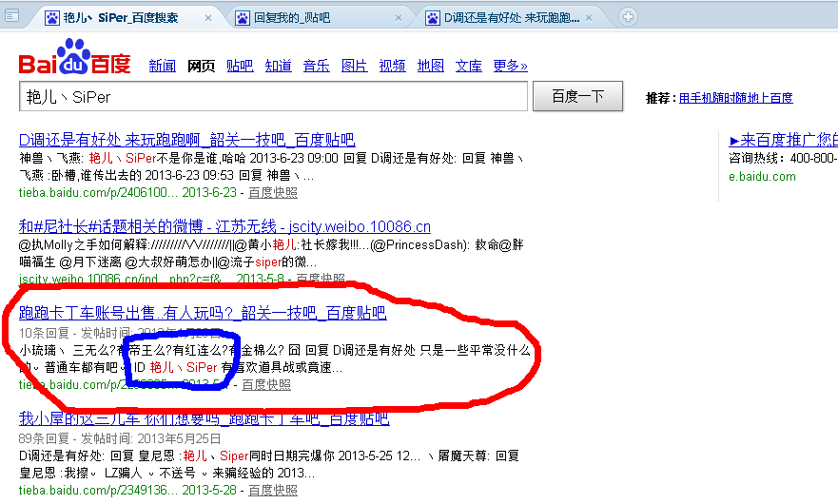Open the 图片 search category
Viewport: 838px width, 504px height.
coord(355,66)
